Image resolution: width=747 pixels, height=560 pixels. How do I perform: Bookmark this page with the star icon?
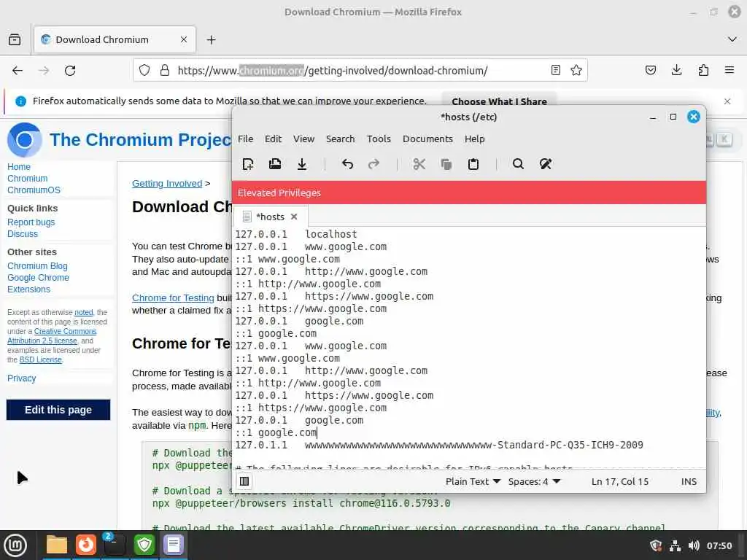click(576, 71)
